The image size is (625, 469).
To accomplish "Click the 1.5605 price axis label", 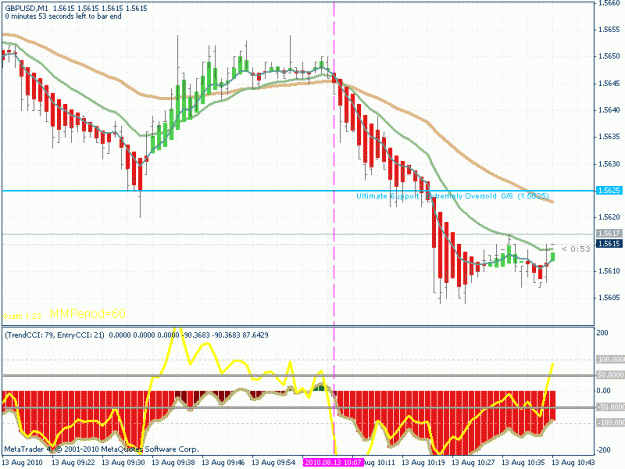I will pyautogui.click(x=609, y=298).
